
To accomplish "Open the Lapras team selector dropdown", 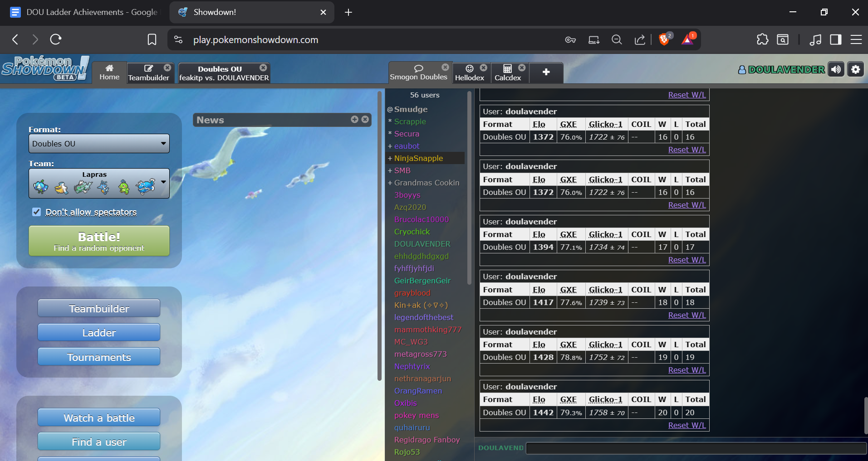I will [99, 184].
